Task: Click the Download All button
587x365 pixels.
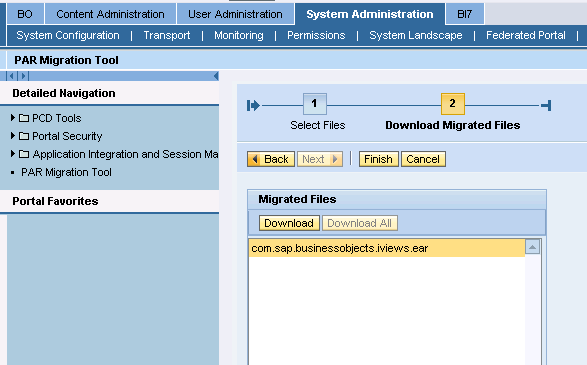Action: (x=359, y=223)
